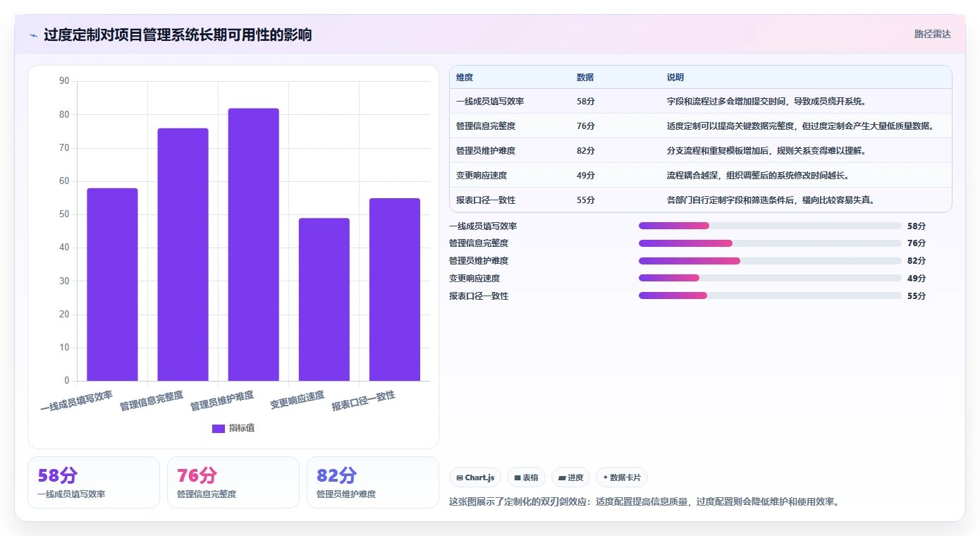
Task: Click the 进度 tag chip
Action: point(570,477)
